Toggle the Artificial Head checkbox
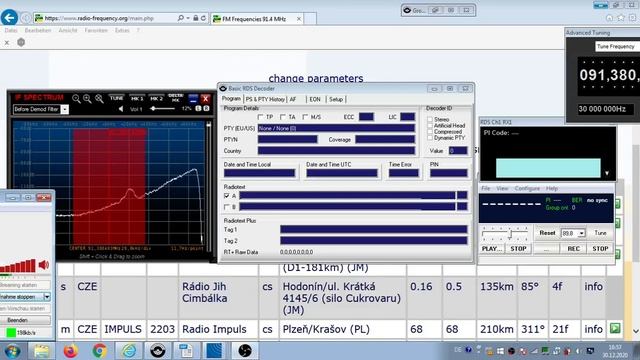 [430, 126]
